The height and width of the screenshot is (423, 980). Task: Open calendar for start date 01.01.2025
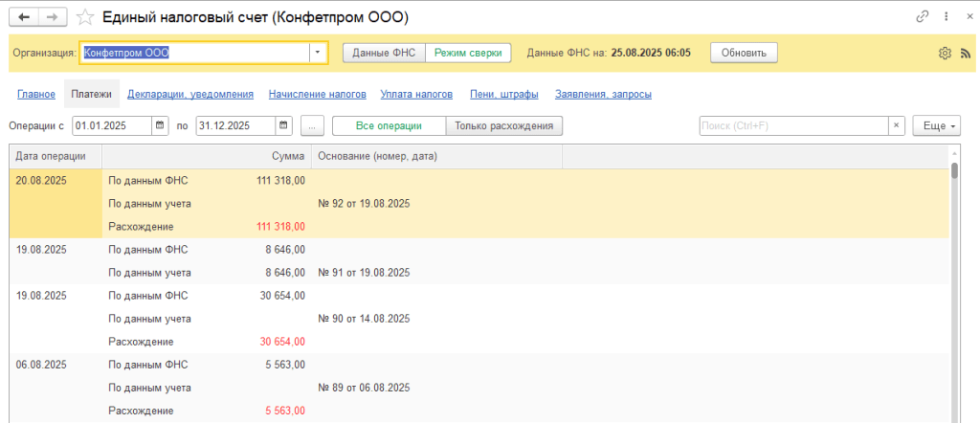tap(160, 125)
